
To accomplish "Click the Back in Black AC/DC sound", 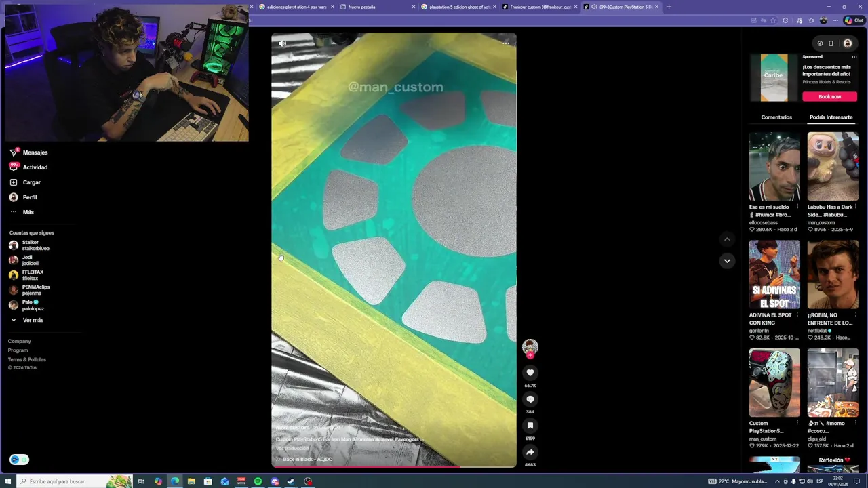I will pyautogui.click(x=304, y=460).
